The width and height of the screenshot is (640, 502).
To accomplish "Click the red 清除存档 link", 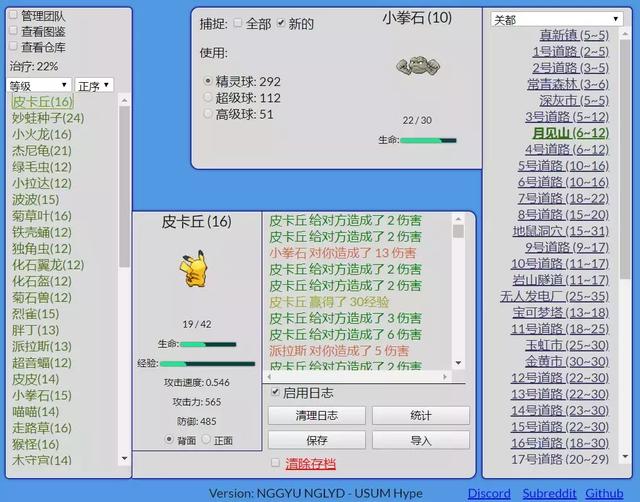I will [311, 464].
